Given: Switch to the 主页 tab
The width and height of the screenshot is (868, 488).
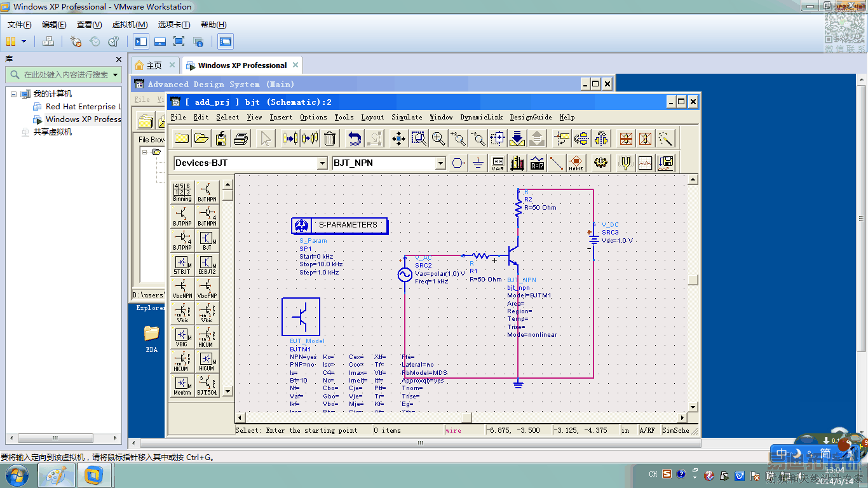Looking at the screenshot, I should coord(154,65).
